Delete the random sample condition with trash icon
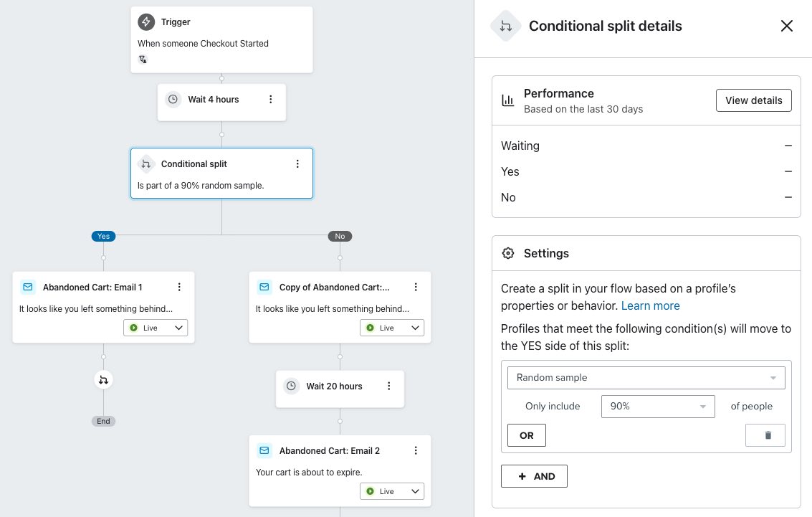812x517 pixels. (x=765, y=435)
